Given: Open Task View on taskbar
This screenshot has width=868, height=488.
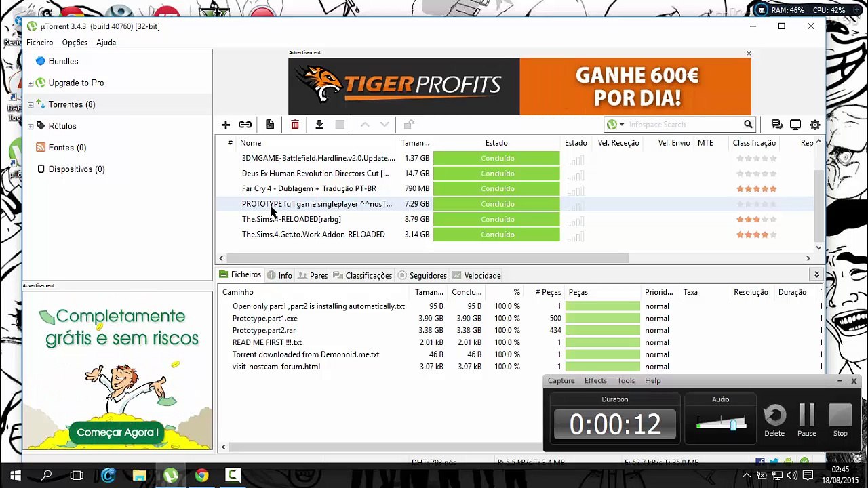Looking at the screenshot, I should tap(77, 475).
